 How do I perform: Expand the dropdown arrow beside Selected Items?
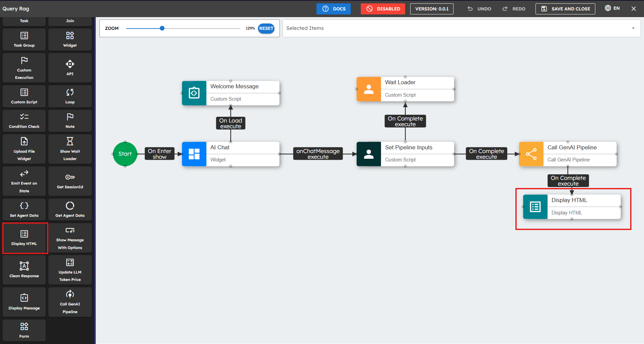click(633, 28)
